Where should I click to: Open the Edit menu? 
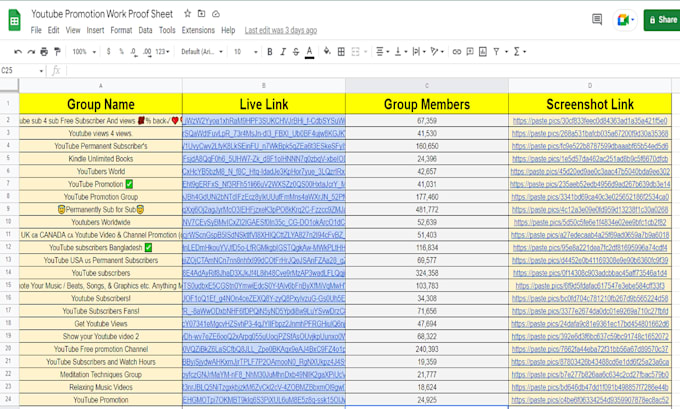click(53, 30)
